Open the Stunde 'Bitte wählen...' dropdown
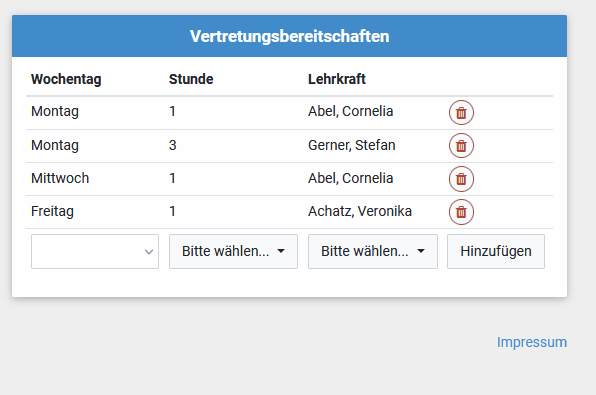Viewport: 596px width, 395px height. coord(233,251)
